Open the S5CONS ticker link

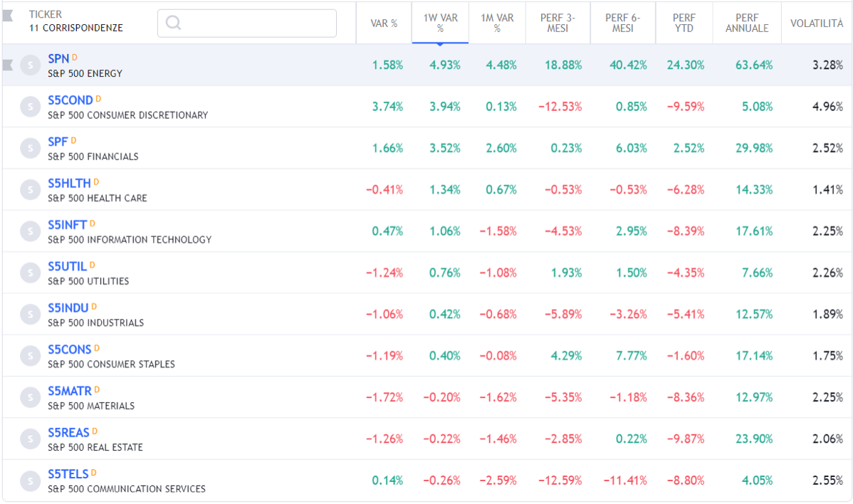click(69, 350)
